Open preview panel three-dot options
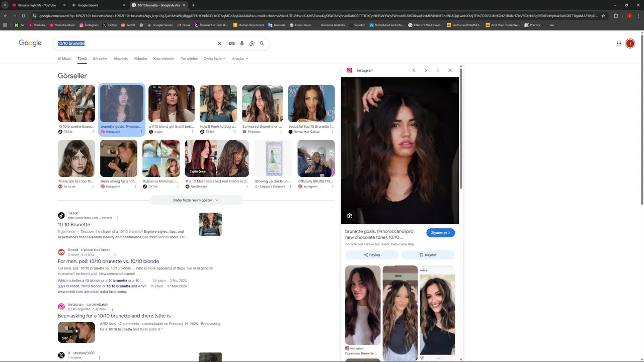This screenshot has height=362, width=644. [438, 70]
